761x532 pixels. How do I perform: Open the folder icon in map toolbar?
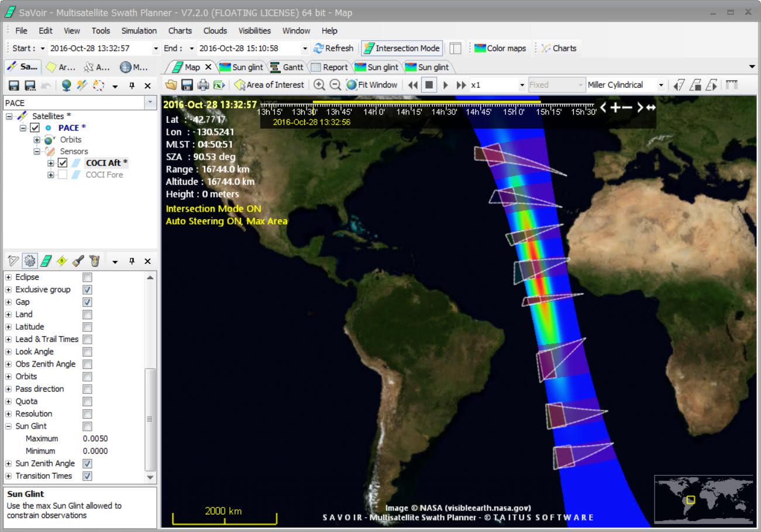pyautogui.click(x=171, y=85)
